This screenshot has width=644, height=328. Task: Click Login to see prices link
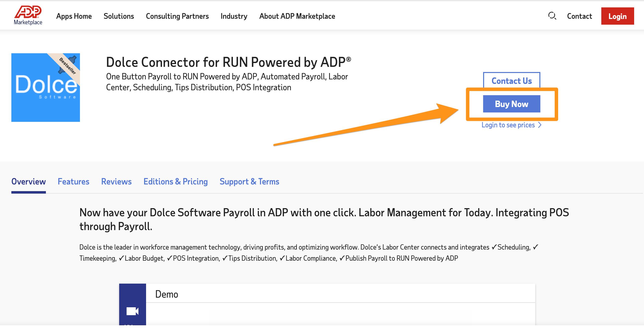click(x=508, y=125)
